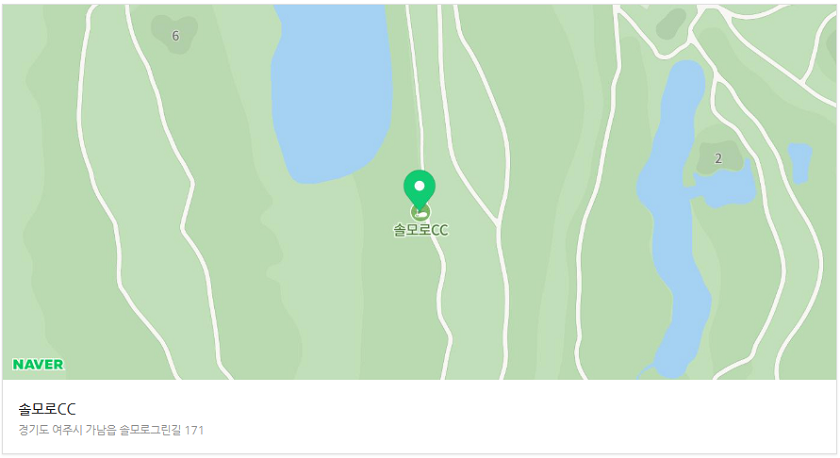Click the white info card area below the map
The height and width of the screenshot is (458, 840).
419,417
